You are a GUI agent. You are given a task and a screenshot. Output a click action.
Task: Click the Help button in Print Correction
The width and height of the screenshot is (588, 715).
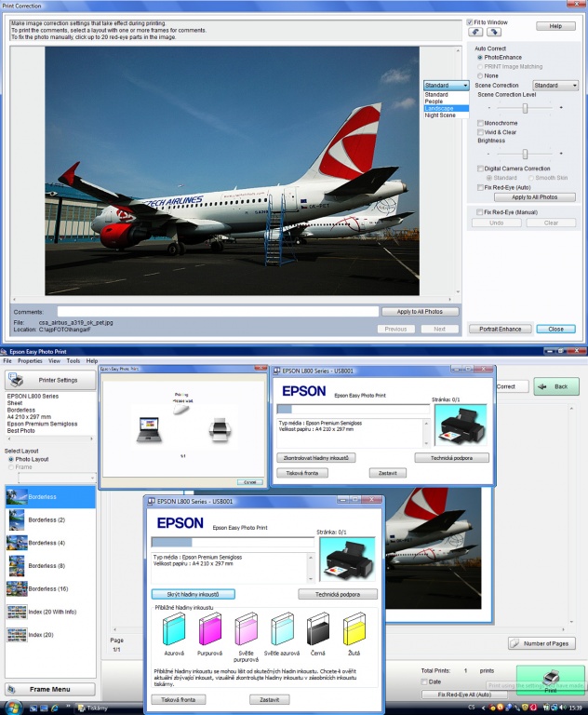pos(555,26)
